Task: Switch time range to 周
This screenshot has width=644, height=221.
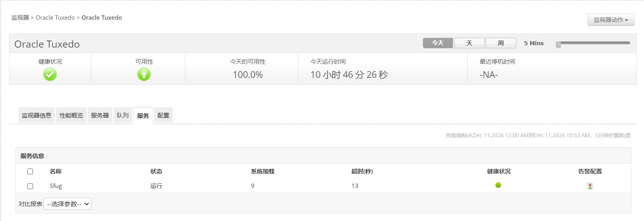Action: [501, 43]
